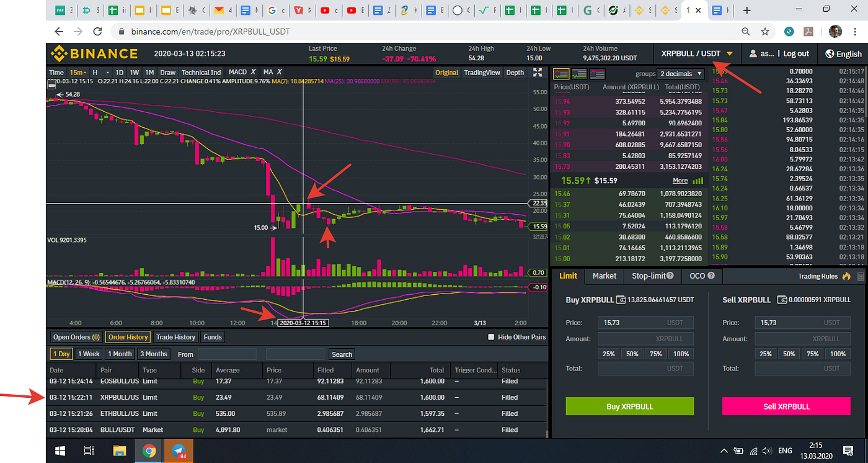Switch to Stop-limit order tab

652,276
